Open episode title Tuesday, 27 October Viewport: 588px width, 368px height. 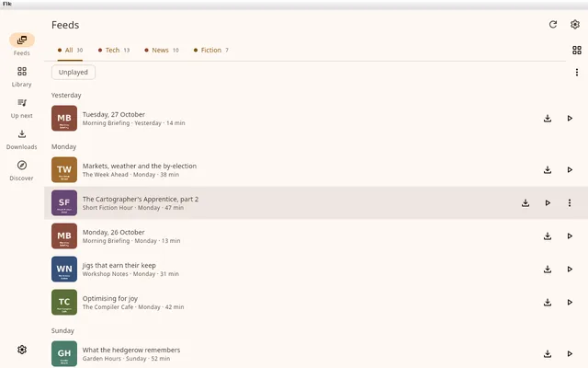pos(114,114)
